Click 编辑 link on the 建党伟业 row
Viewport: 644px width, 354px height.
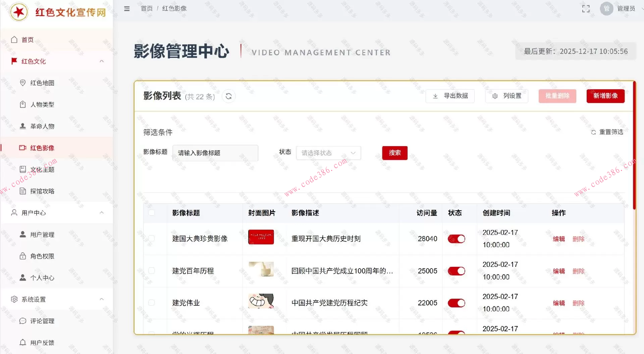(558, 303)
